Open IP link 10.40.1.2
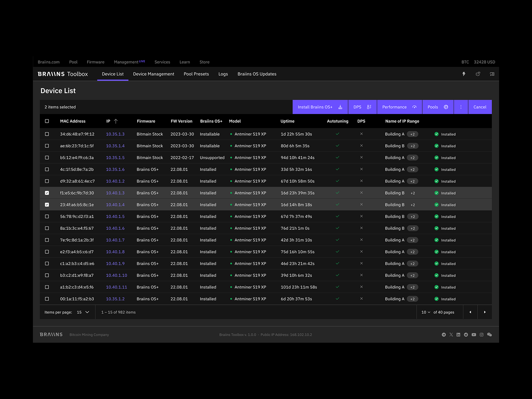 tap(115, 181)
